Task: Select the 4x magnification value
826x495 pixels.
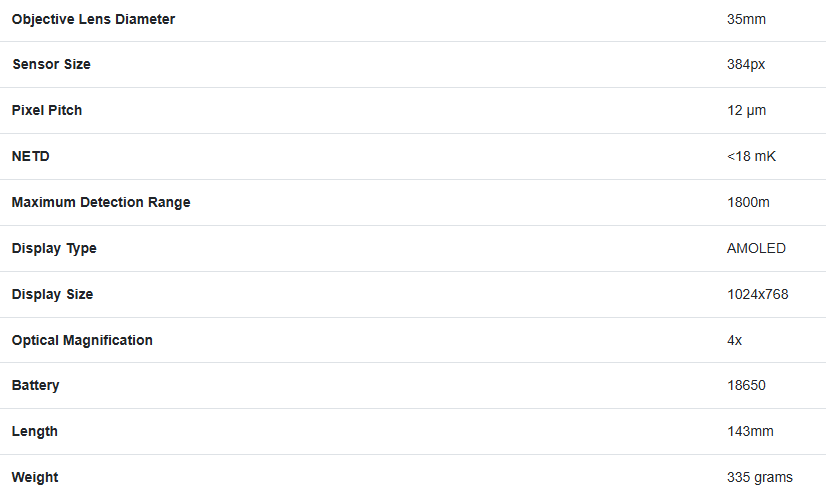Action: [x=734, y=340]
